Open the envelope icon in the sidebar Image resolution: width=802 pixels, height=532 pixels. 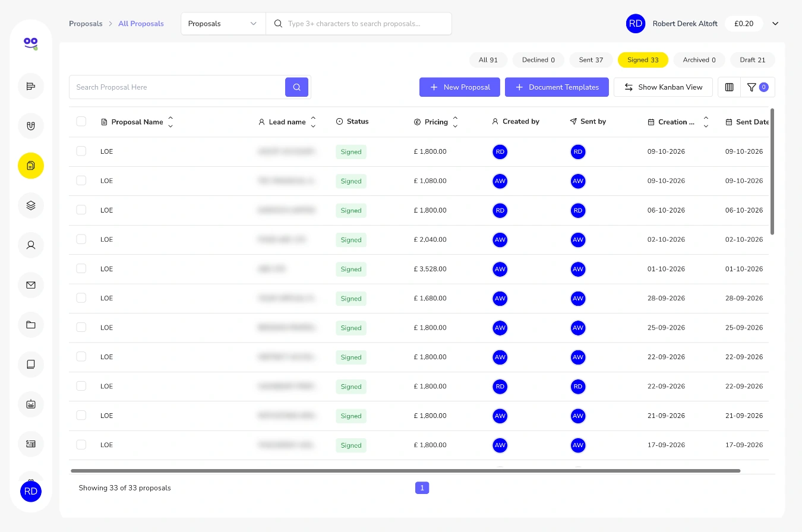point(31,285)
